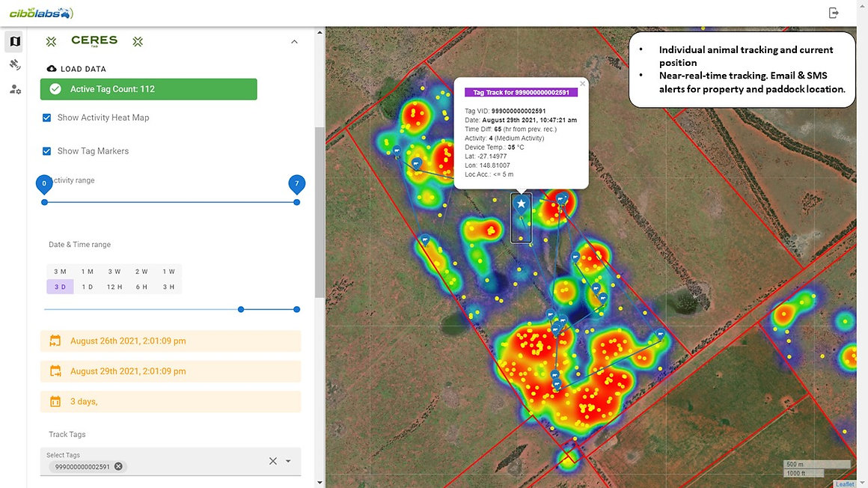Click the Tag Track for 999000000002591 heading
Screen dimensions: 868x488
pyautogui.click(x=521, y=93)
